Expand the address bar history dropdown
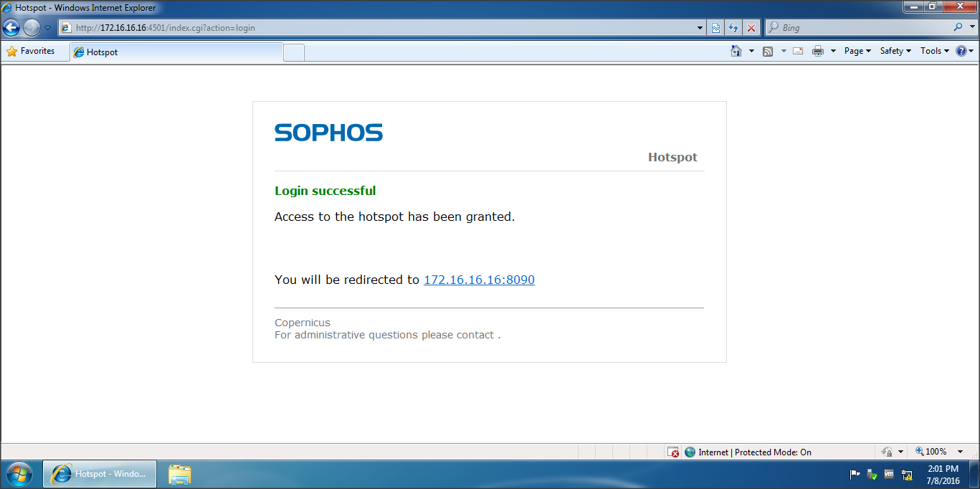This screenshot has height=489, width=980. [700, 28]
